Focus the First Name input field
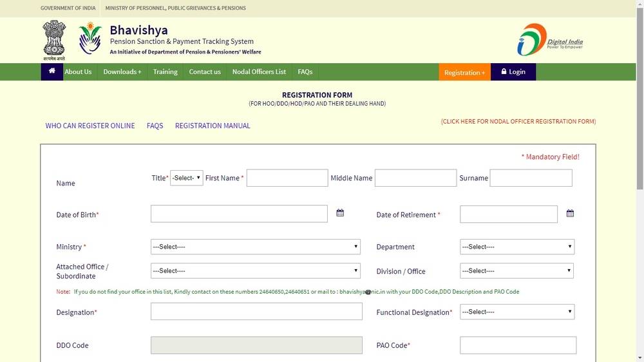This screenshot has height=362, width=644. 287,178
